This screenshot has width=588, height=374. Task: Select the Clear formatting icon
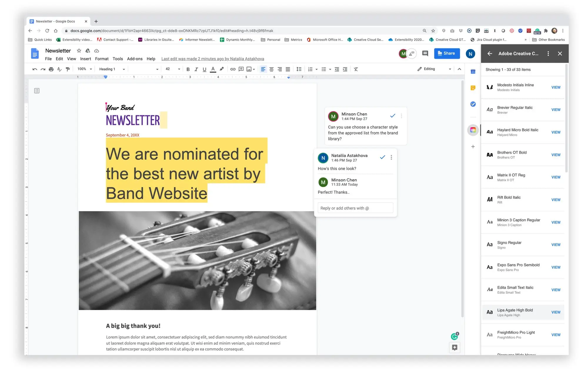pyautogui.click(x=356, y=69)
